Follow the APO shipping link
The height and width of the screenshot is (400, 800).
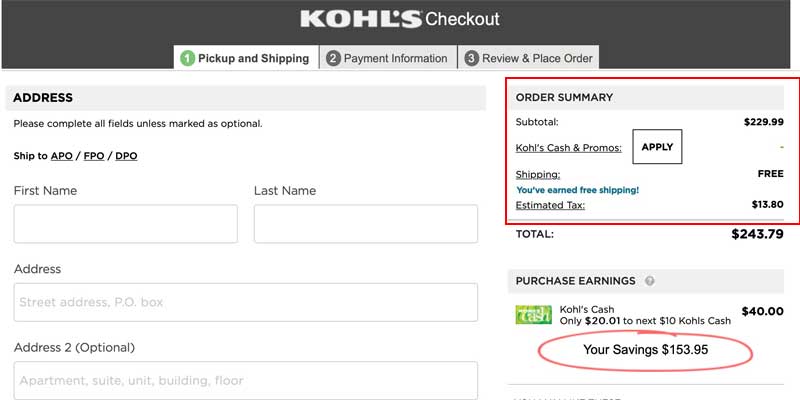click(x=62, y=156)
